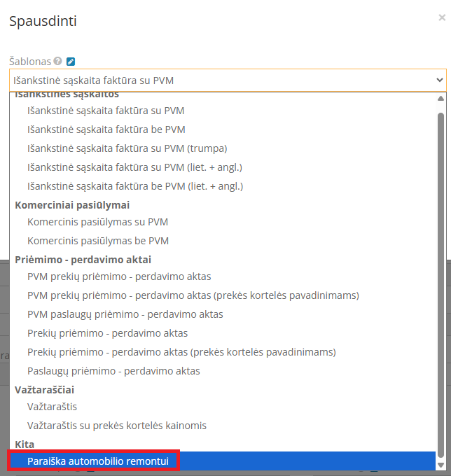Image resolution: width=451 pixels, height=476 pixels.
Task: Pick Paraiška automobilio remontui template
Action: click(x=97, y=461)
